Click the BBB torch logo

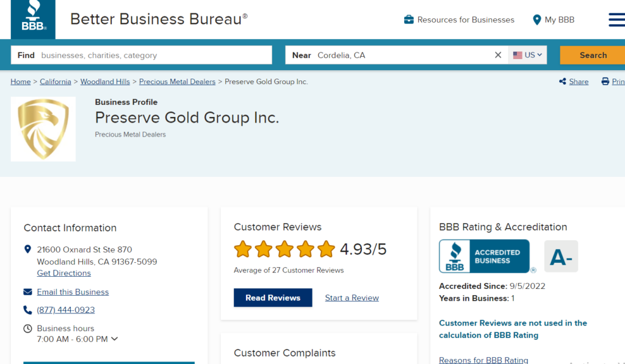(33, 19)
